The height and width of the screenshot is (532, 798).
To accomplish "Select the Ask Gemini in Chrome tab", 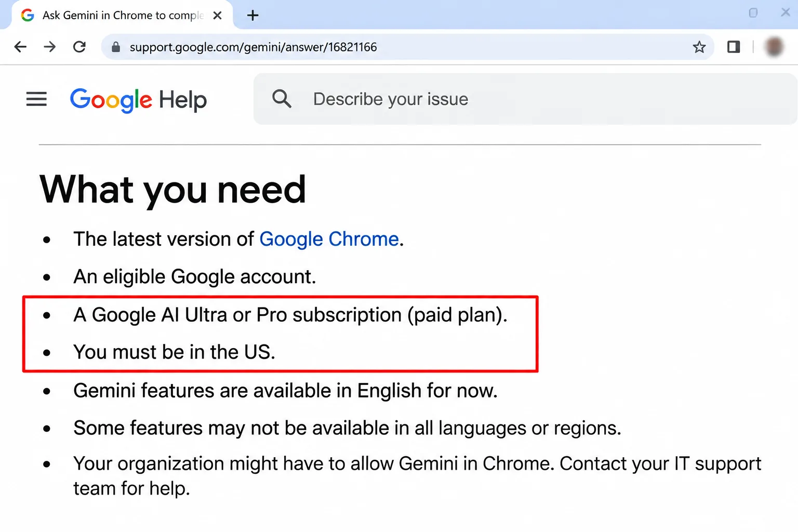I will 123,16.
